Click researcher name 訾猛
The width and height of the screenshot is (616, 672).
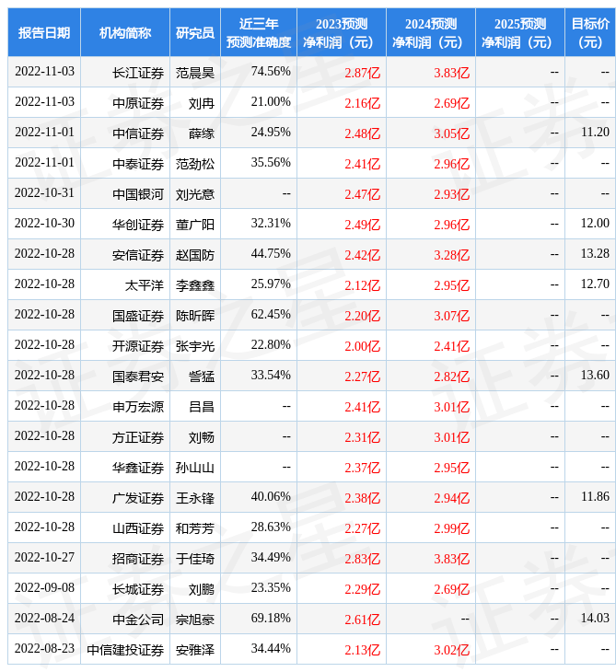click(202, 377)
